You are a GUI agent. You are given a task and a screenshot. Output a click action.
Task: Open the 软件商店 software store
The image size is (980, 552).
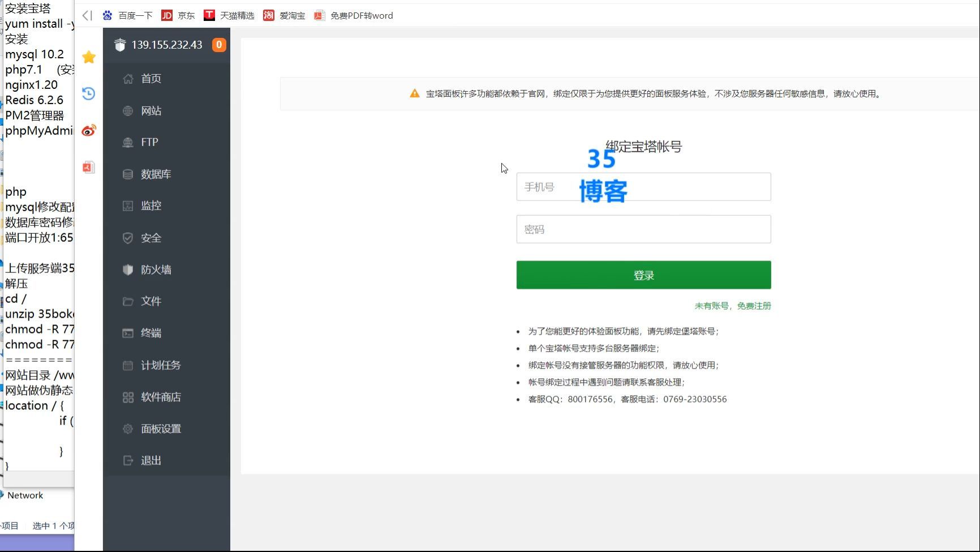[x=161, y=397]
